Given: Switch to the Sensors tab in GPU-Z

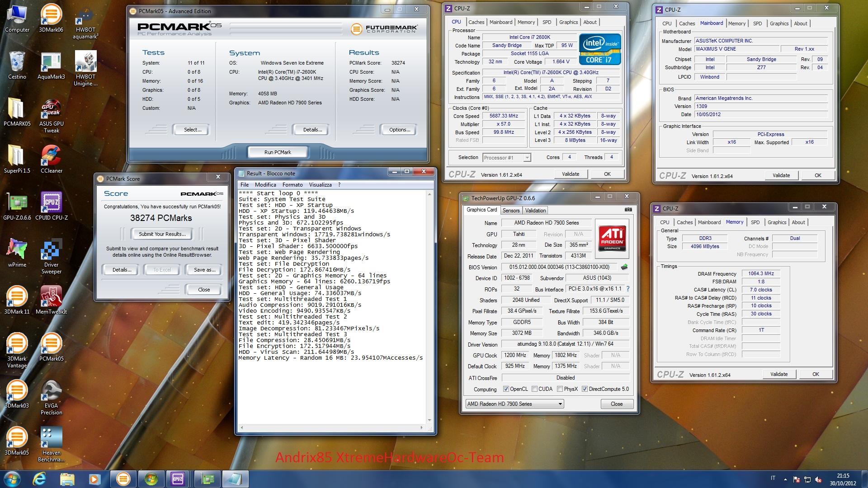Looking at the screenshot, I should [x=511, y=211].
